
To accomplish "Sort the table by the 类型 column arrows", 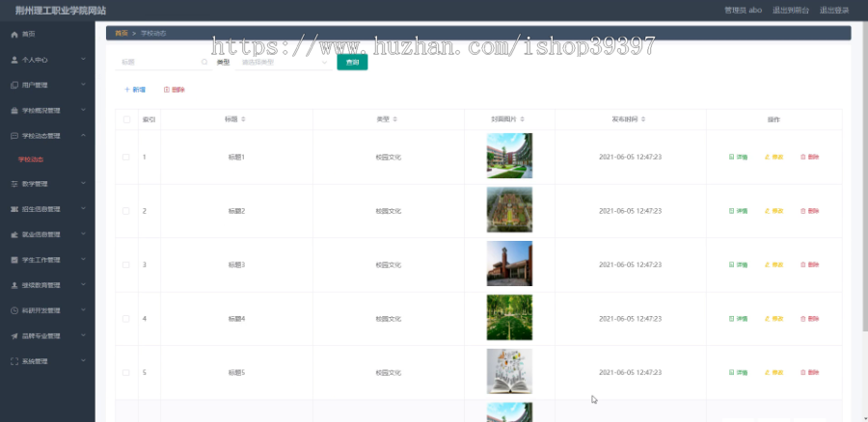I will [x=395, y=119].
